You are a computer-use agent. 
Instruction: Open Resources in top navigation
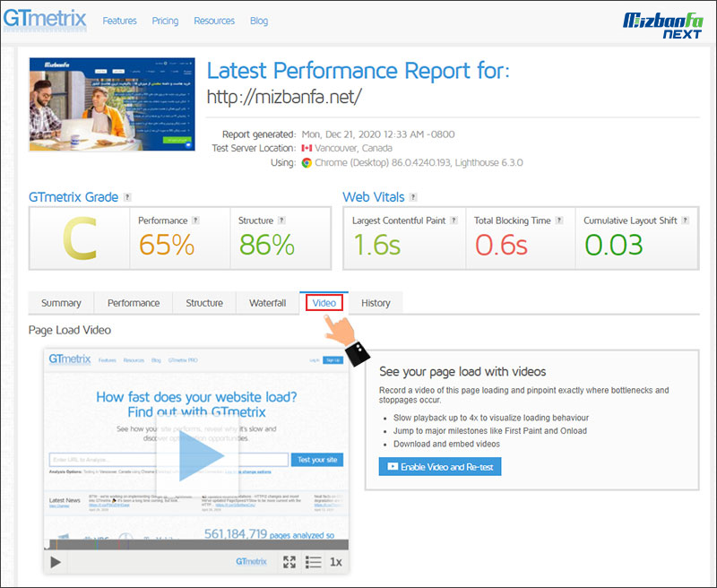click(x=214, y=21)
